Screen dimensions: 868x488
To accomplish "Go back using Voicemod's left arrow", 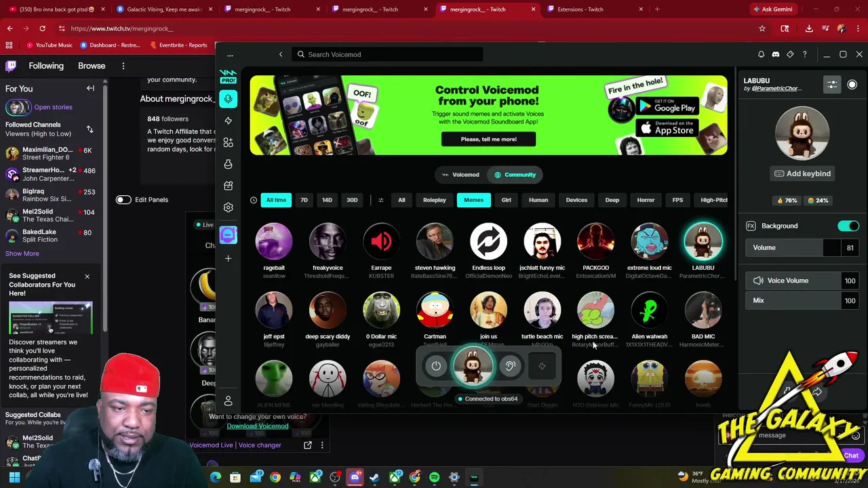I will point(281,54).
